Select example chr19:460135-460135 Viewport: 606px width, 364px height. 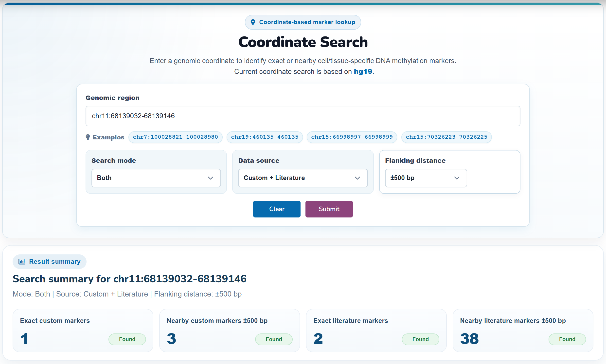[265, 137]
